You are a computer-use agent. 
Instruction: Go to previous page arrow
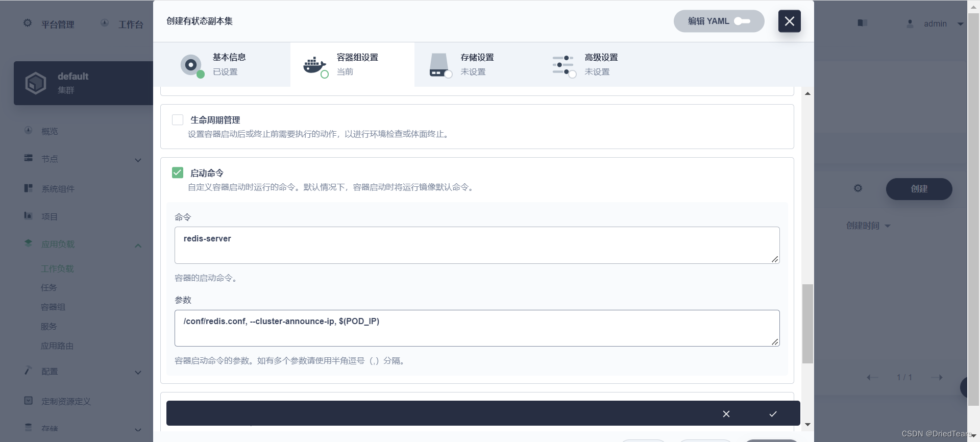click(x=872, y=378)
